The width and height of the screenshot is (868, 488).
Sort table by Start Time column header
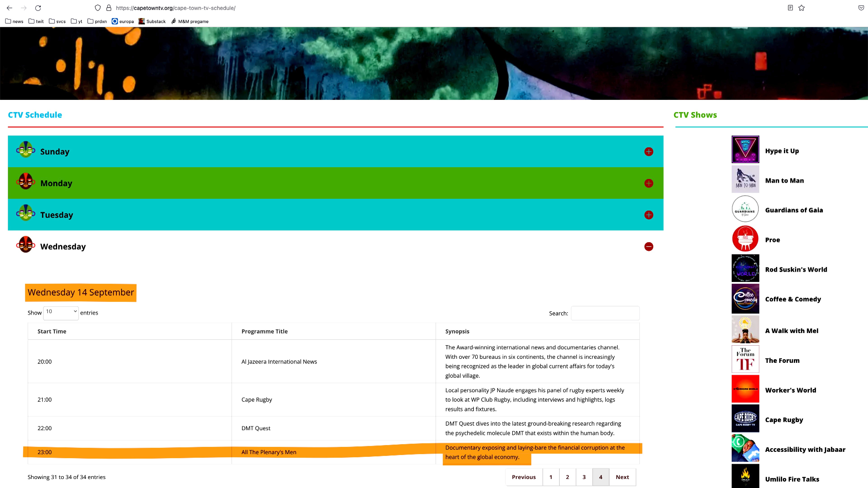click(x=52, y=331)
